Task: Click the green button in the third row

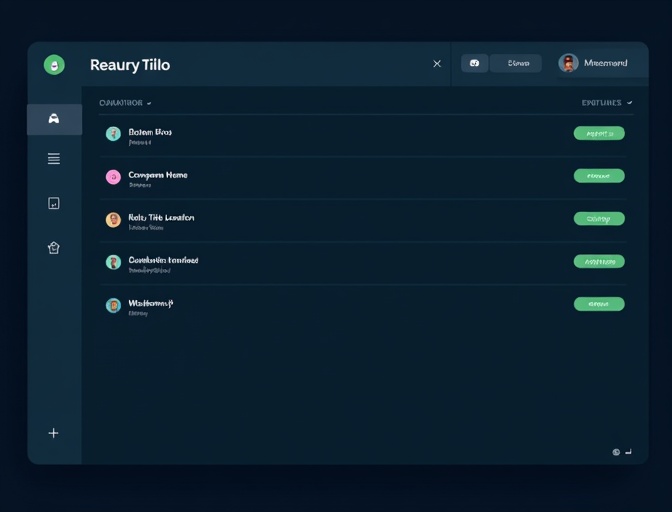Action: [x=599, y=219]
